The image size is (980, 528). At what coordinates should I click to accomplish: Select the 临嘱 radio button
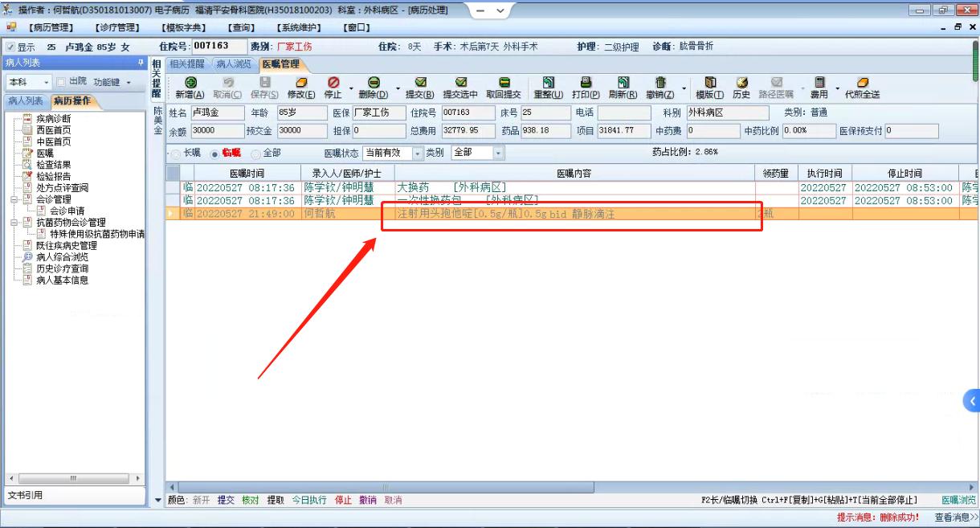point(214,153)
